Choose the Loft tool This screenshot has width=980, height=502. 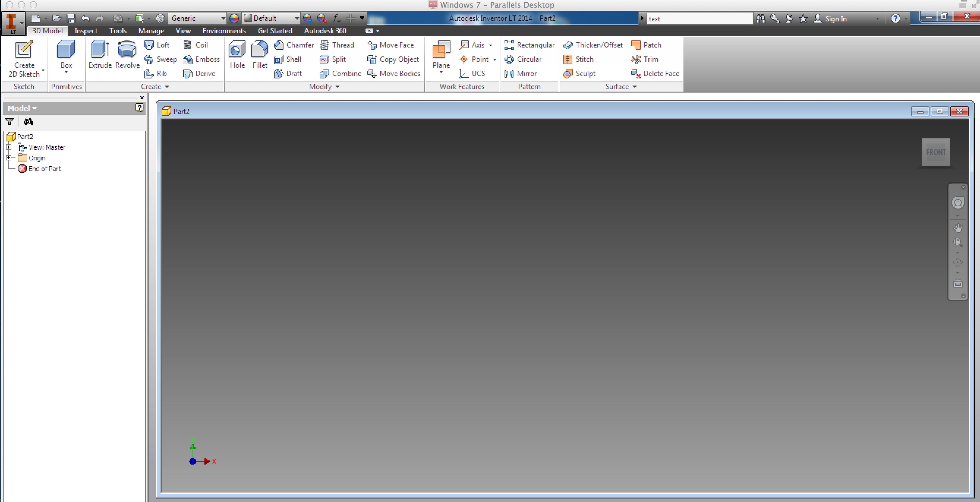(157, 45)
